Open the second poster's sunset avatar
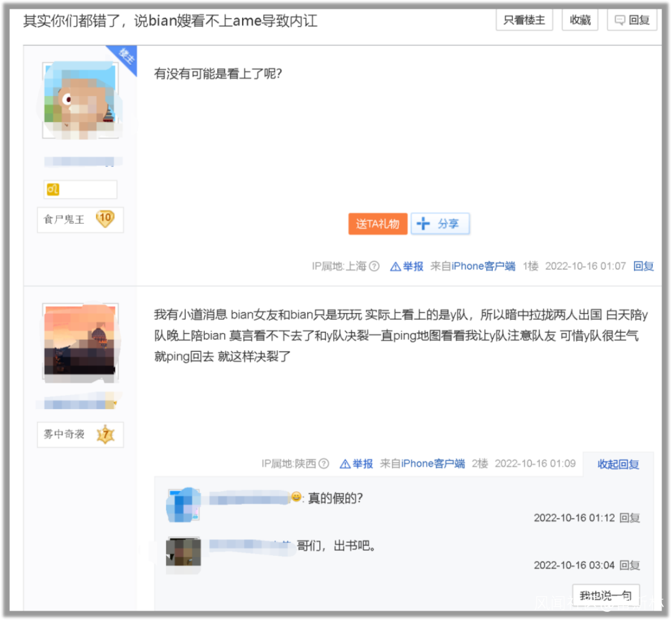Image resolution: width=672 pixels, height=620 pixels. tap(80, 341)
